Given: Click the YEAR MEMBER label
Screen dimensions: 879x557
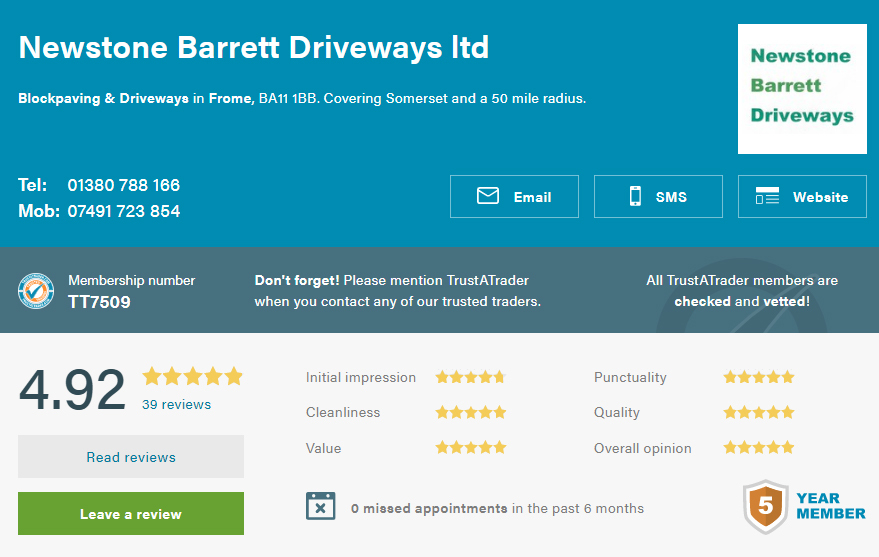Looking at the screenshot, I should click(x=831, y=506).
